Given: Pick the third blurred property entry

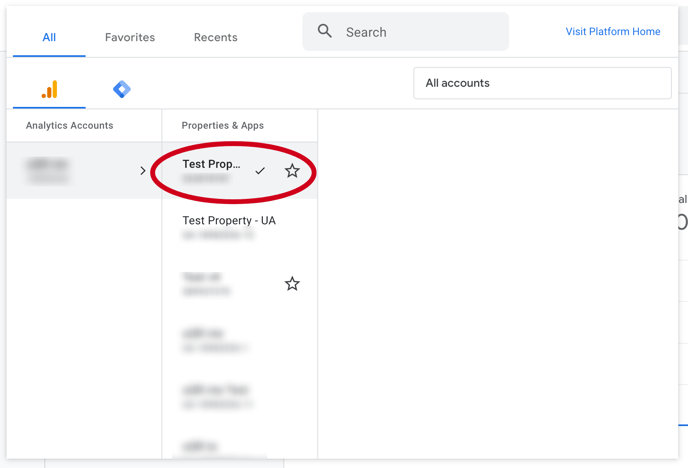Looking at the screenshot, I should (240, 284).
